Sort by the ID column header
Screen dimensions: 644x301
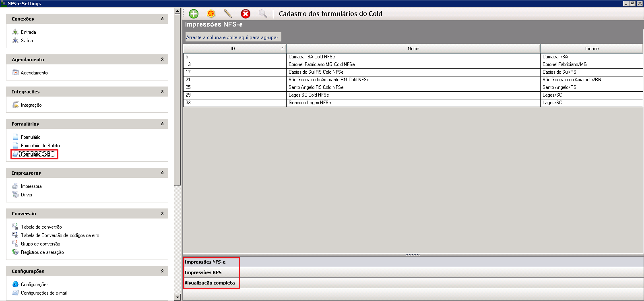coord(235,49)
